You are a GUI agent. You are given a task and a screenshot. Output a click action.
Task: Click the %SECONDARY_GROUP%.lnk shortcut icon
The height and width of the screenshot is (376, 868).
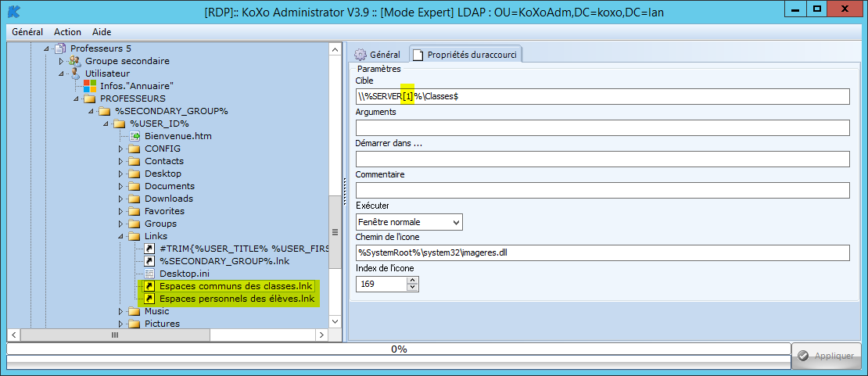[149, 261]
